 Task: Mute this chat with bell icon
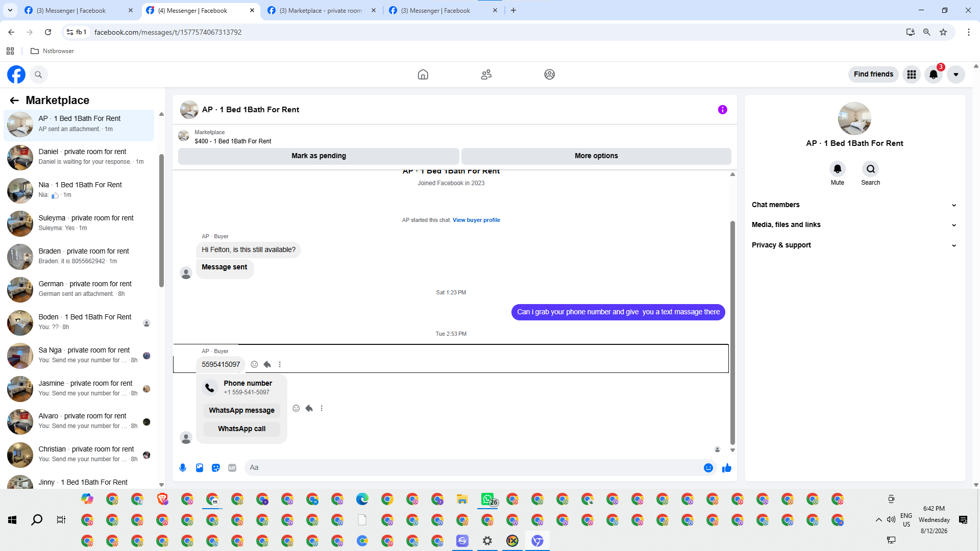click(838, 169)
